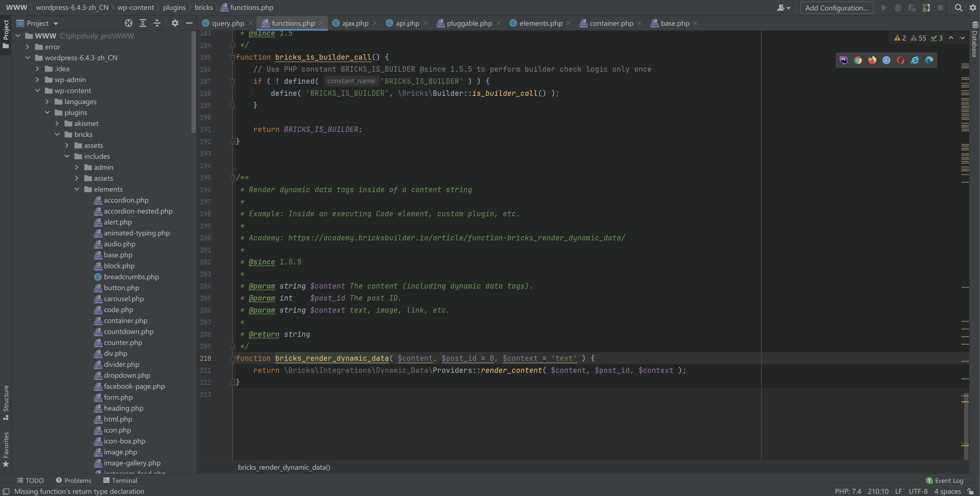Expand the akismet folder
Screen dimensions: 980x496
57,123
